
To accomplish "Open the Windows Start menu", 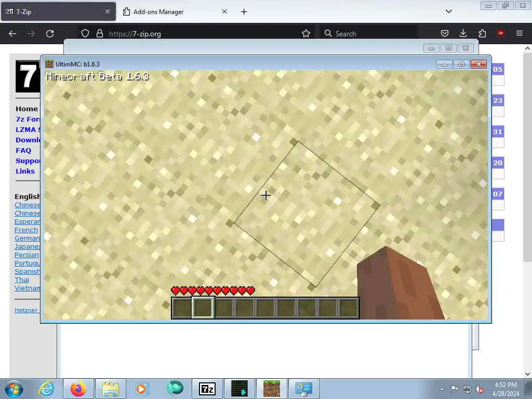I will (x=14, y=389).
